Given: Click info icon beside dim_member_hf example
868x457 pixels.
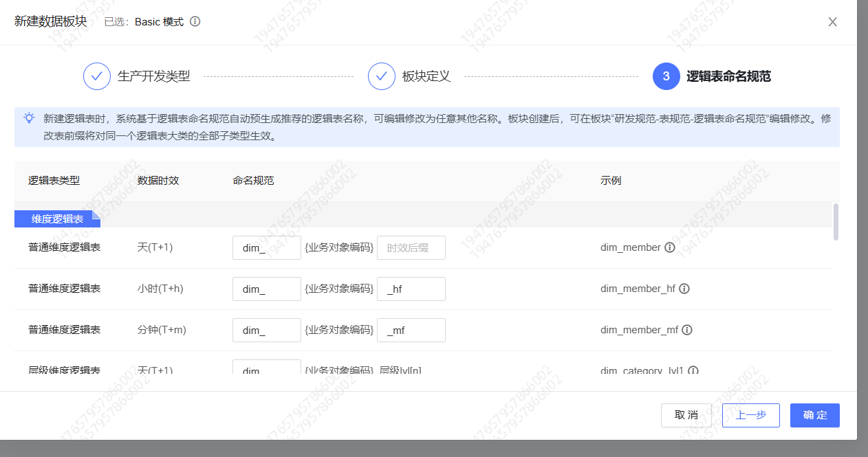Looking at the screenshot, I should click(684, 289).
